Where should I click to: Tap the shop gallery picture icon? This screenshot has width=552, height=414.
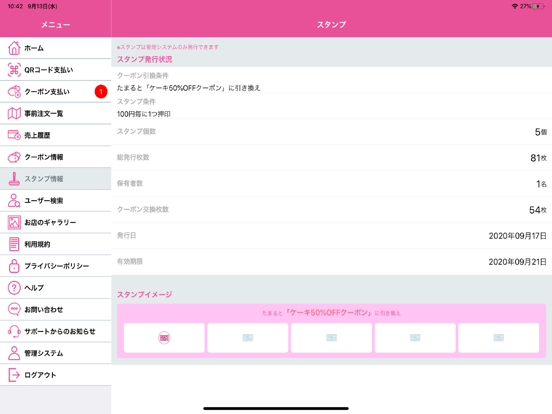pyautogui.click(x=14, y=222)
